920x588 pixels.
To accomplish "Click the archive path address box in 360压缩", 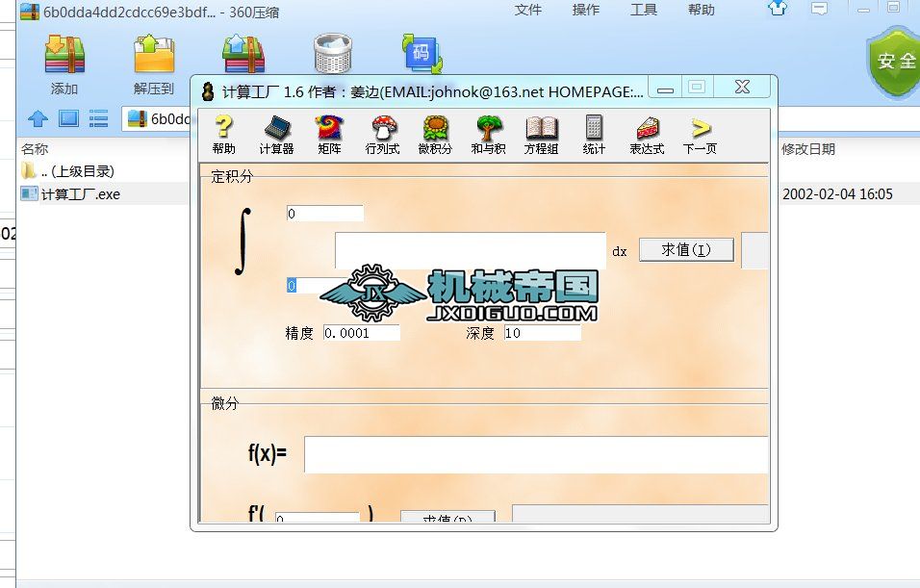I will click(x=156, y=118).
